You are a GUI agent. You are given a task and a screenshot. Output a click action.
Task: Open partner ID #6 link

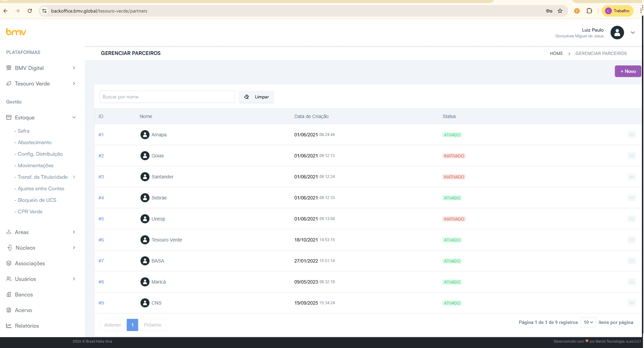pyautogui.click(x=101, y=240)
